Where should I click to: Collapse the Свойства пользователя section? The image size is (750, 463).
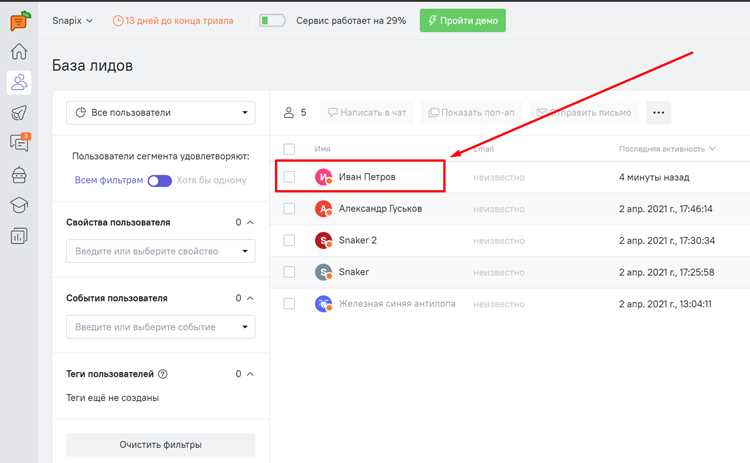pyautogui.click(x=250, y=222)
